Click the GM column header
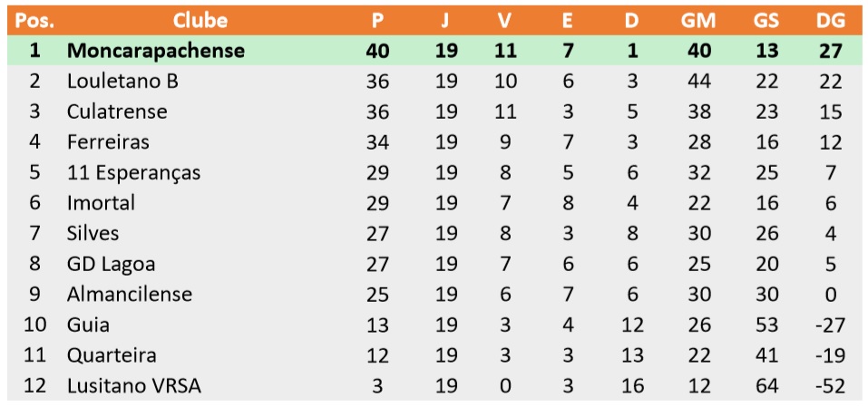868x407 pixels. pos(698,21)
